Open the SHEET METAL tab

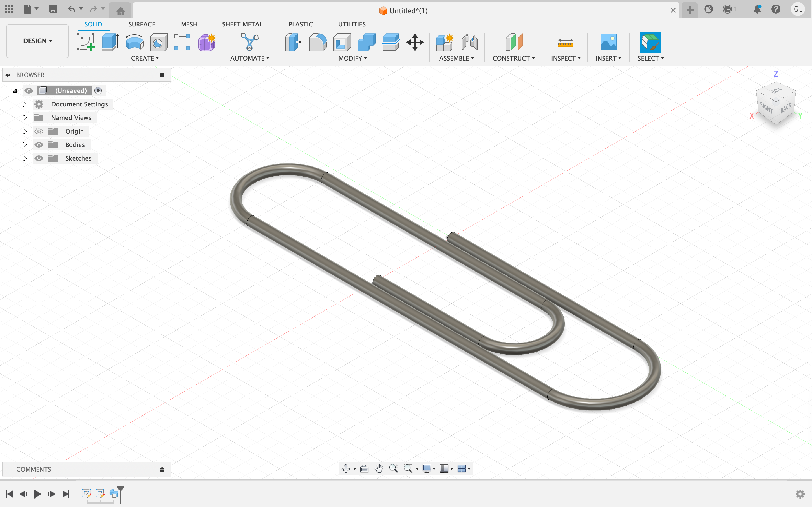point(242,24)
